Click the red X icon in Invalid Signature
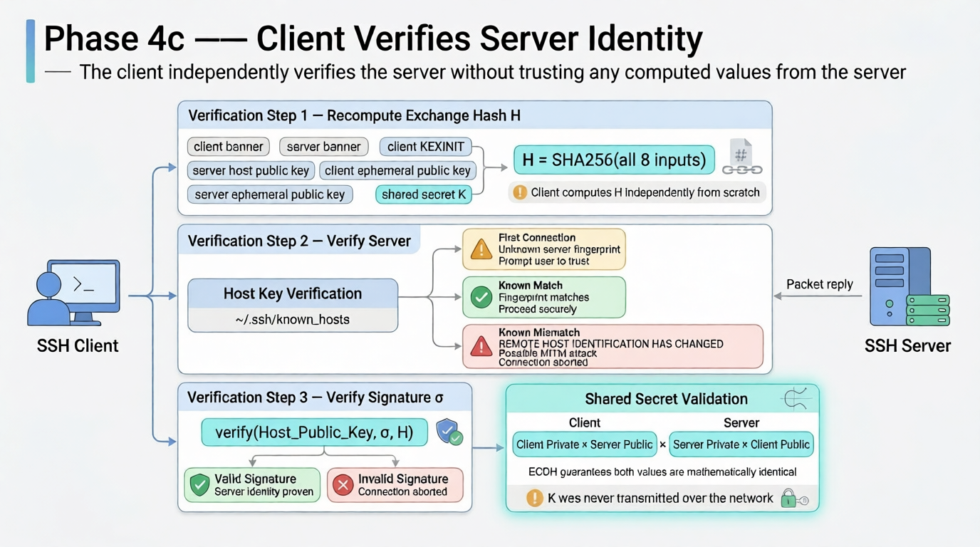 click(343, 485)
